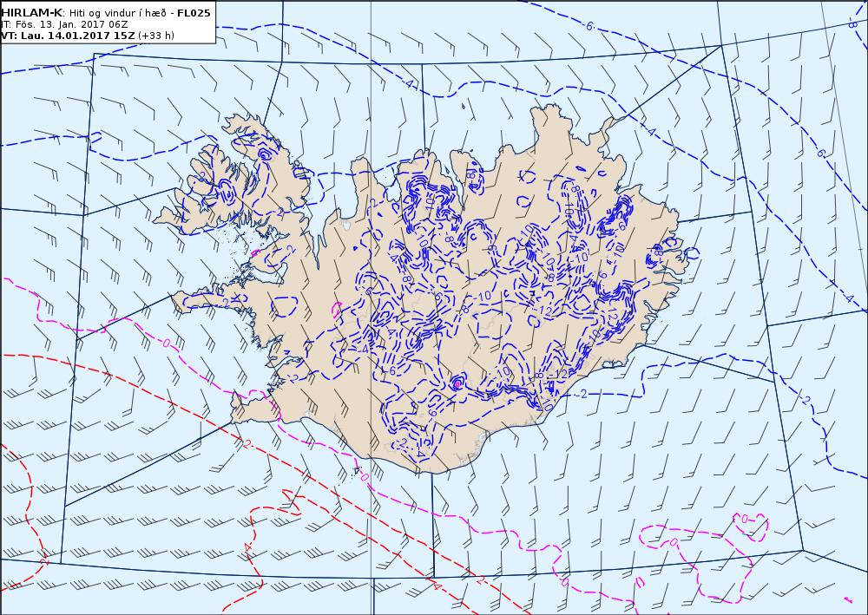This screenshot has width=868, height=615.
Task: Click the FL025 flight level label
Action: tap(194, 13)
